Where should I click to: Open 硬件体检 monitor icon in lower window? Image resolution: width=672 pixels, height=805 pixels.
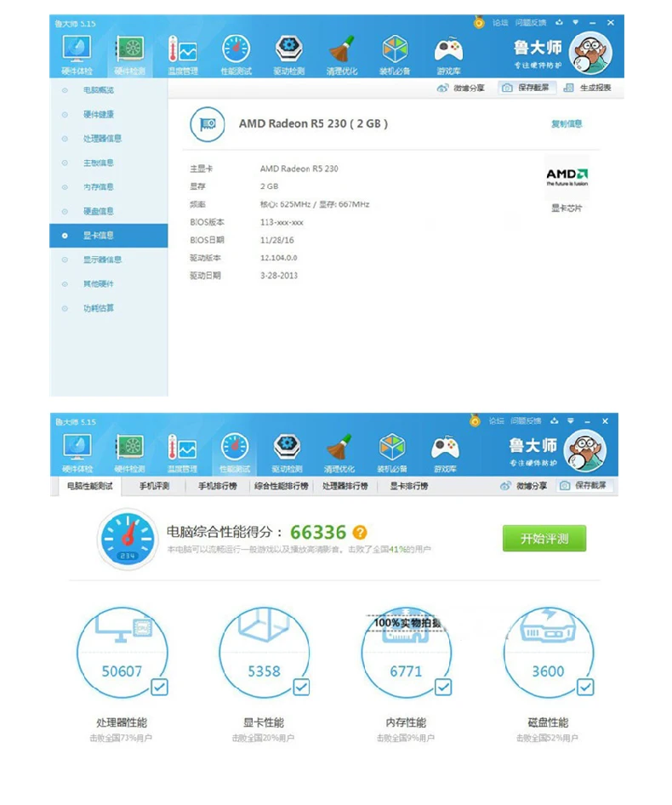tap(77, 447)
